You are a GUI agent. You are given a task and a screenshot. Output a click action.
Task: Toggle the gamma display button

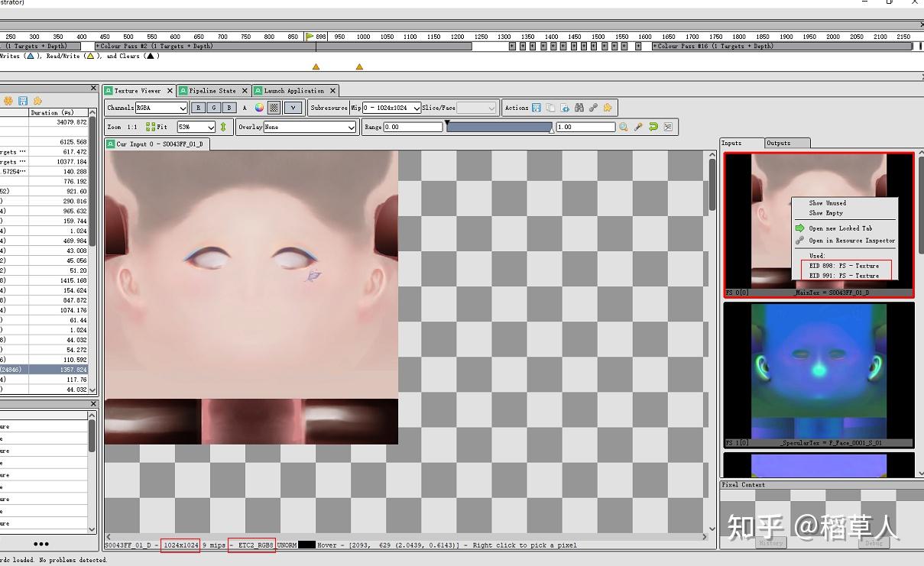click(x=293, y=108)
